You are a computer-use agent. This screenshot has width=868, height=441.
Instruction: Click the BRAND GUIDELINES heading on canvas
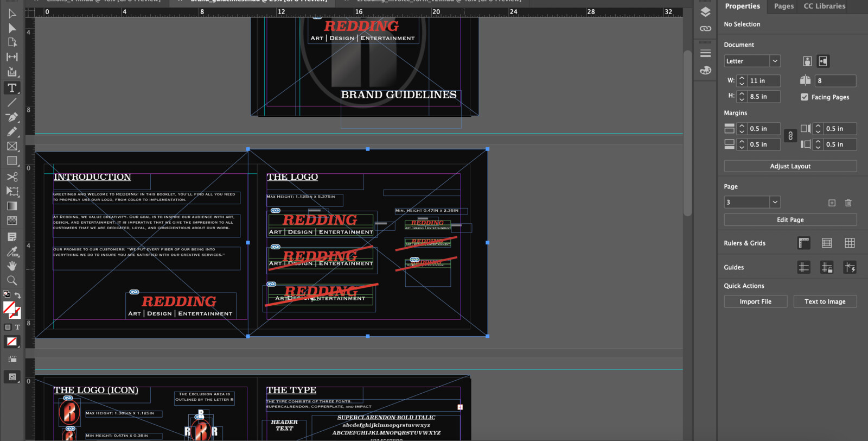(x=399, y=94)
